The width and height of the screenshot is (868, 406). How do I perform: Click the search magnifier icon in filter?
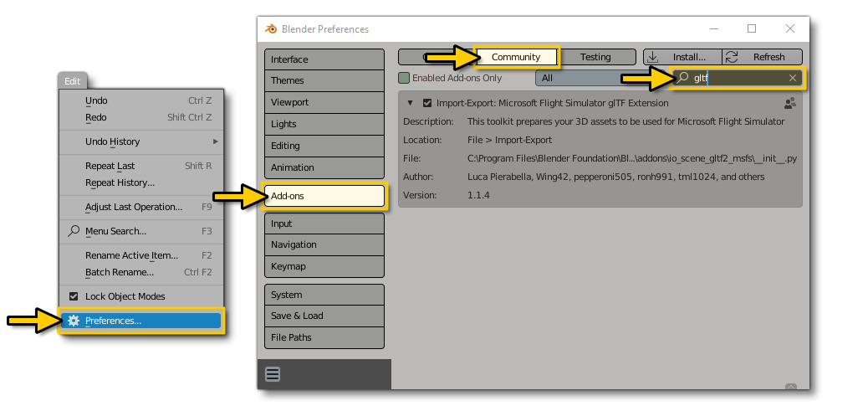[683, 78]
